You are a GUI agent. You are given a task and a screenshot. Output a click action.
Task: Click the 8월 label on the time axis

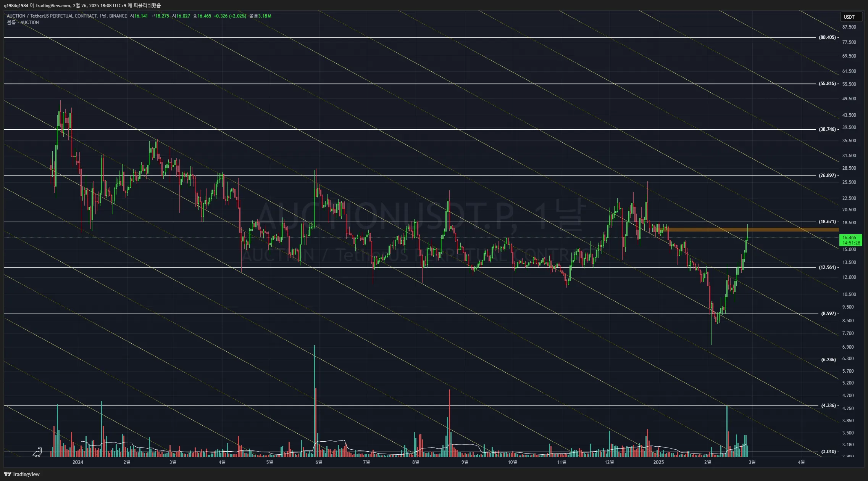pos(416,462)
